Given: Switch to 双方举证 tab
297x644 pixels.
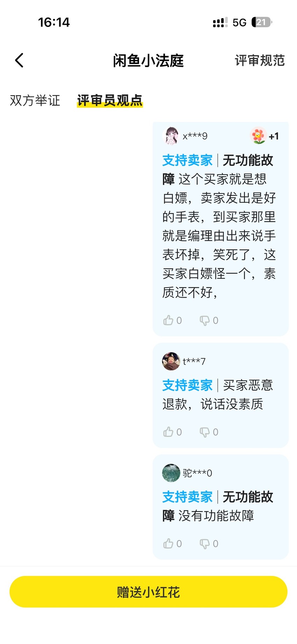Looking at the screenshot, I should 35,100.
